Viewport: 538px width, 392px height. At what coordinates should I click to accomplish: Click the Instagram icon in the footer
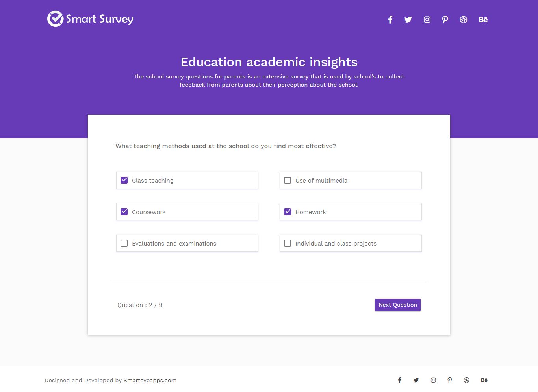tap(433, 380)
